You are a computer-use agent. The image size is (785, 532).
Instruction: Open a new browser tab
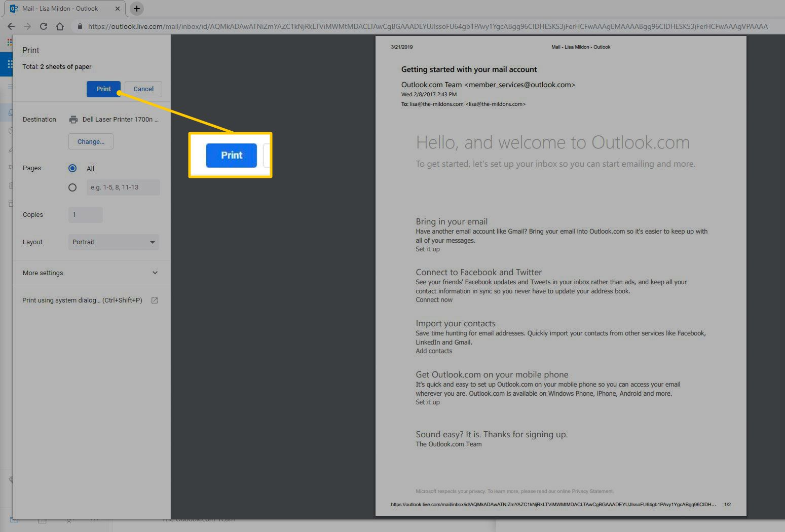(136, 9)
